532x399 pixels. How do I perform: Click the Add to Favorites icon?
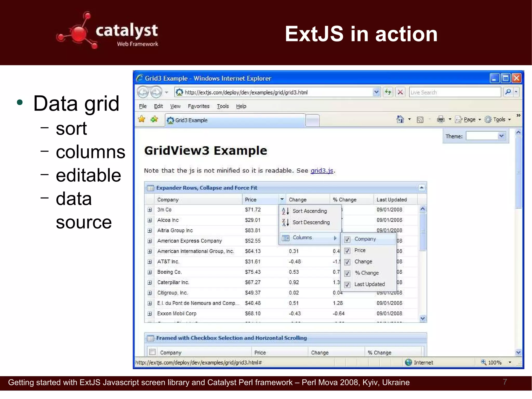point(154,119)
